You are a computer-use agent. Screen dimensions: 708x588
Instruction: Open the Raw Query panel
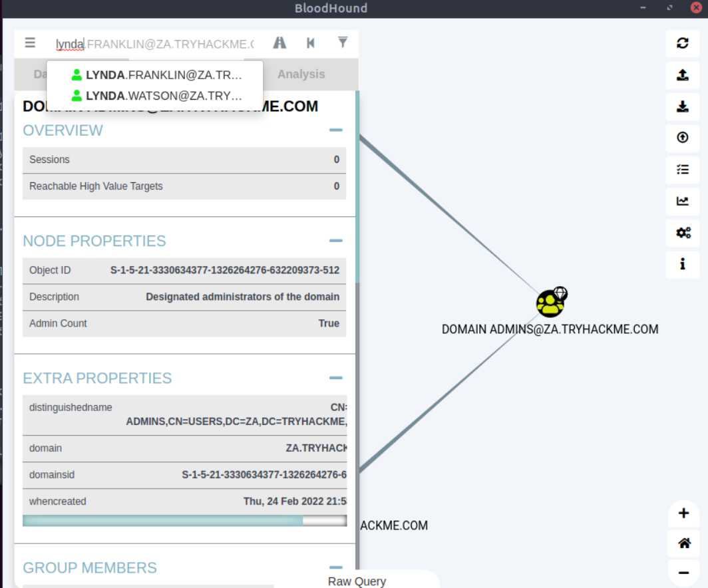[x=357, y=581]
